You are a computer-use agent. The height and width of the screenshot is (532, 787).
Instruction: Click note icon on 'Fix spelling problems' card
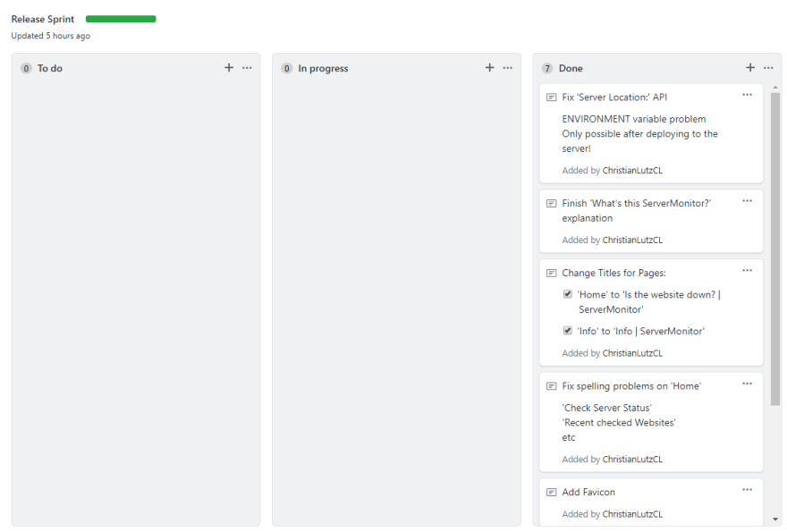[552, 386]
